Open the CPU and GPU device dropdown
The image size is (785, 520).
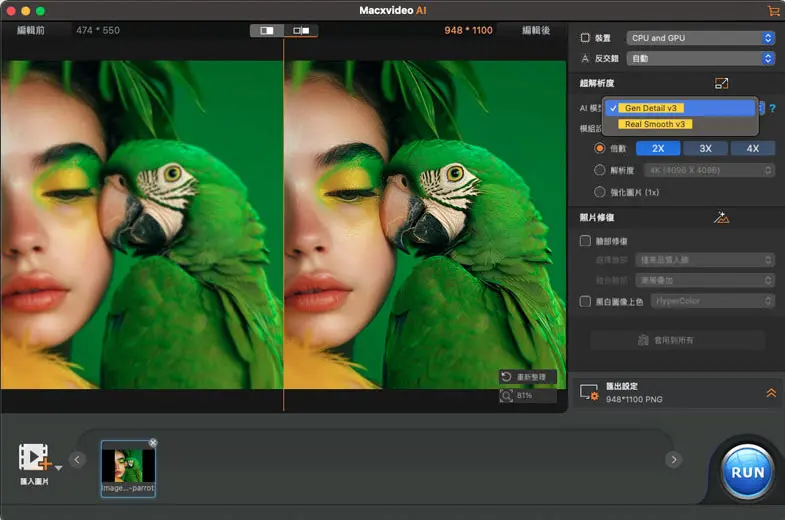tap(701, 38)
